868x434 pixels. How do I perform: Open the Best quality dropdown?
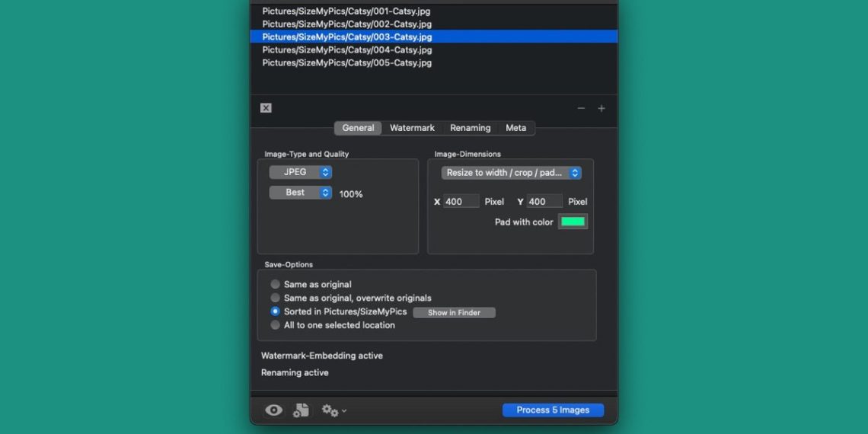point(300,193)
